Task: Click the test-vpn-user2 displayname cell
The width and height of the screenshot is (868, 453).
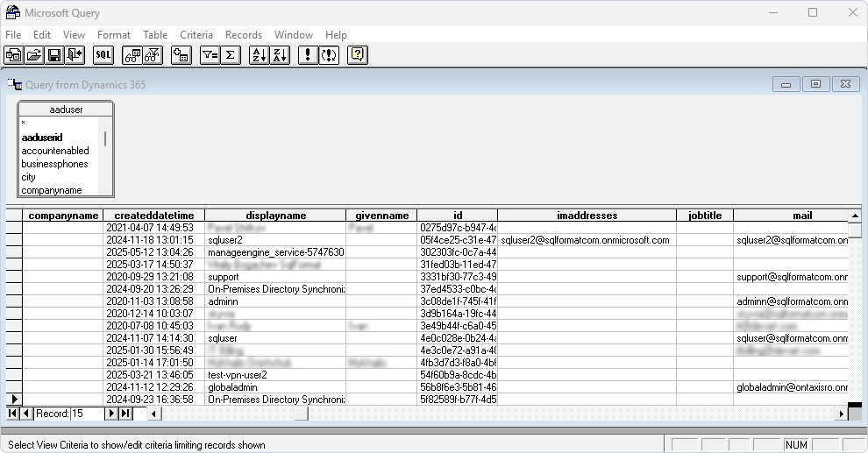Action: point(275,375)
